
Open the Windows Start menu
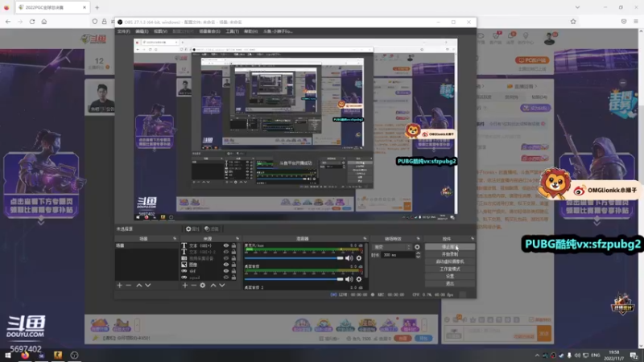[8, 356]
